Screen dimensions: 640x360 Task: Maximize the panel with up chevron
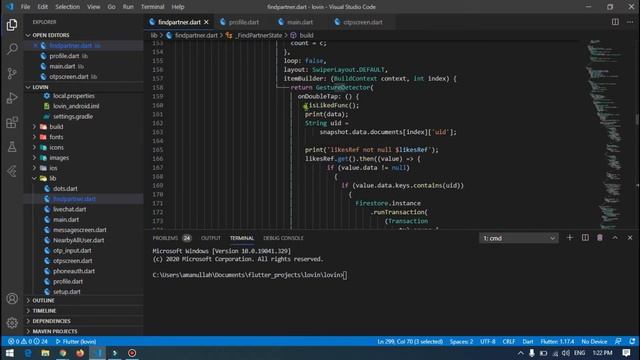pos(615,238)
